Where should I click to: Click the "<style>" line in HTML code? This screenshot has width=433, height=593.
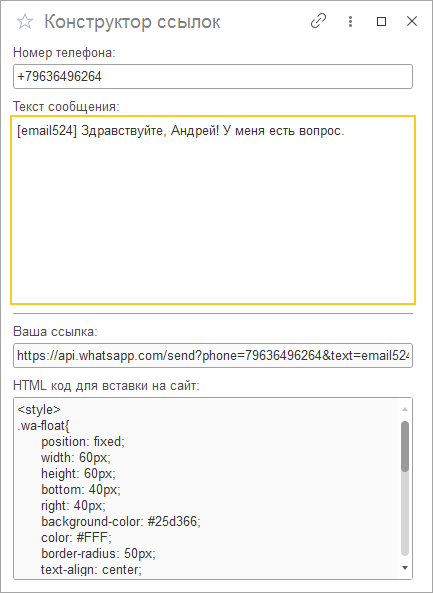(x=39, y=410)
